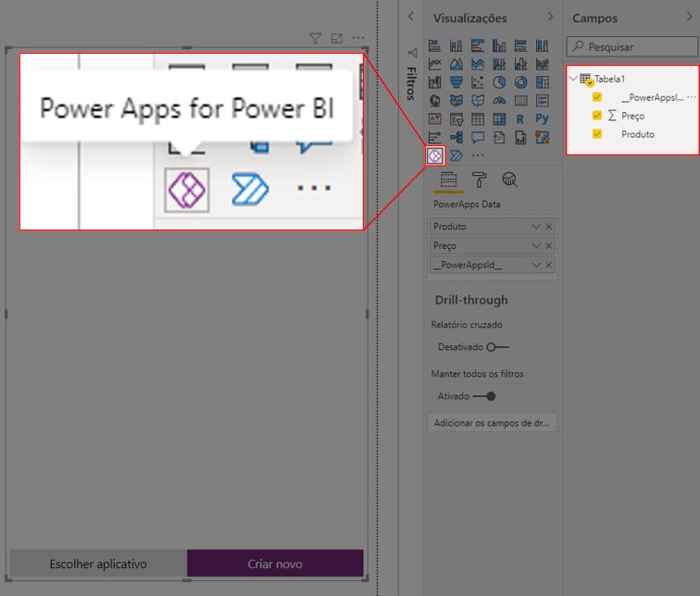The height and width of the screenshot is (596, 700).
Task: Select the R script visual
Action: coord(520,118)
